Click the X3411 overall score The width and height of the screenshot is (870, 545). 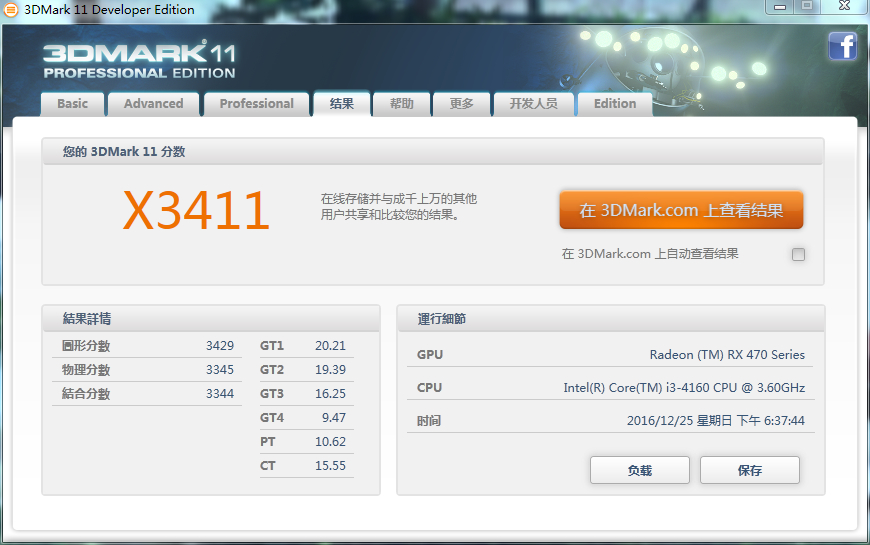(196, 210)
